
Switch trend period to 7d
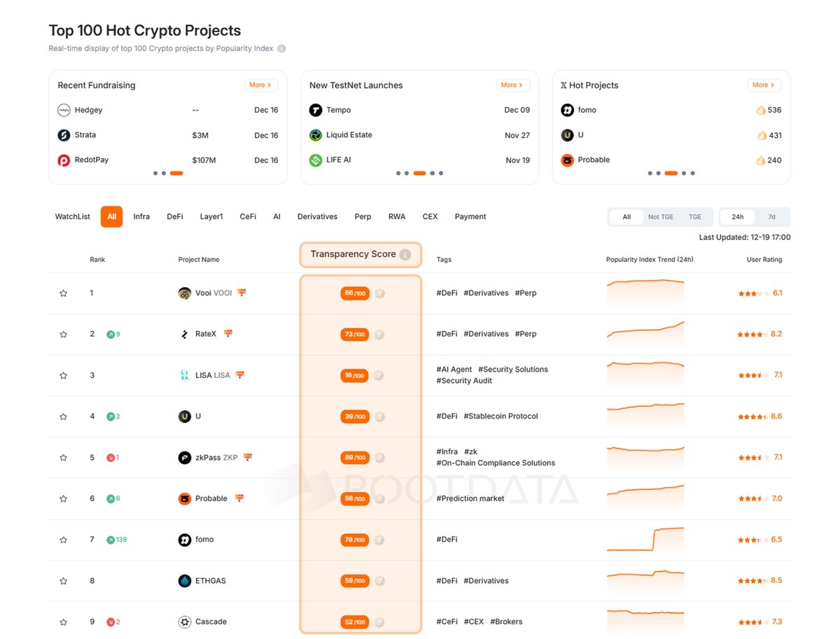tap(771, 217)
